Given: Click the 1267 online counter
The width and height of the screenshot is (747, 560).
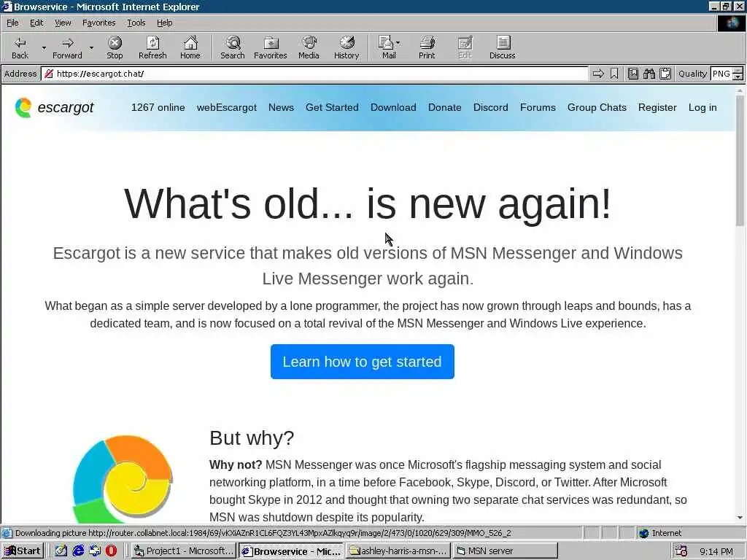Looking at the screenshot, I should coord(158,108).
